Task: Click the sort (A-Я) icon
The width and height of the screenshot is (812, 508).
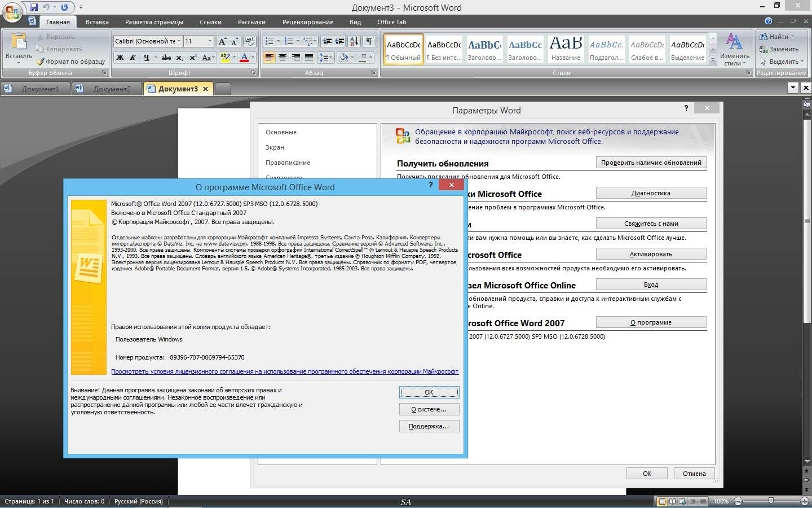Action: [354, 41]
